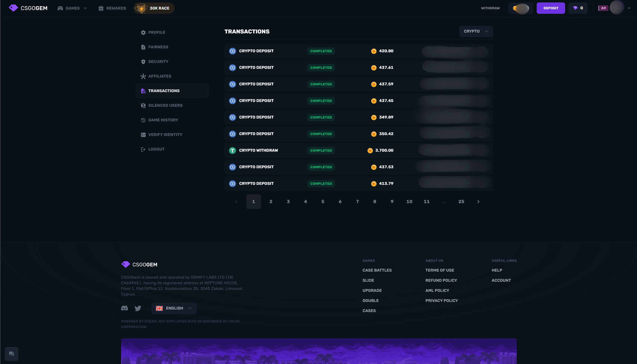Open the Privacy Policy link

pos(442,301)
